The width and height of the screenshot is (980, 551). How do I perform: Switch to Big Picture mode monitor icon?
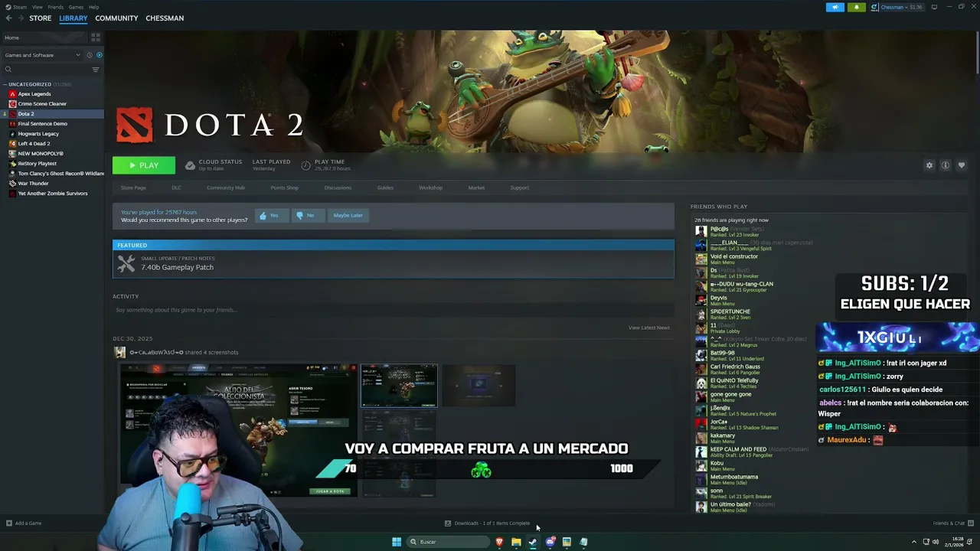(934, 7)
